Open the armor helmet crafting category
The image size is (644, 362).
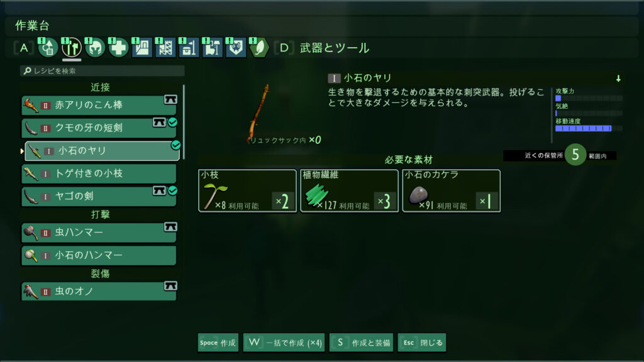point(95,48)
